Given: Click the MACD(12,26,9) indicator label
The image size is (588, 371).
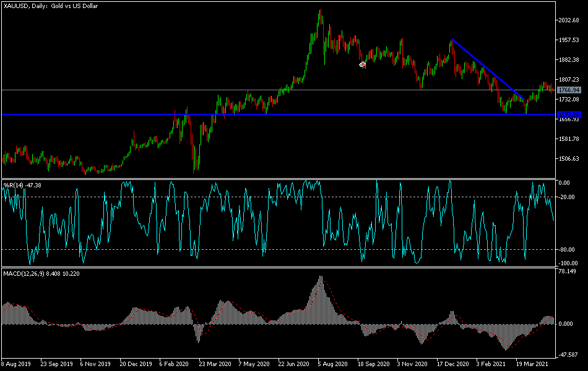Looking at the screenshot, I should coord(41,273).
